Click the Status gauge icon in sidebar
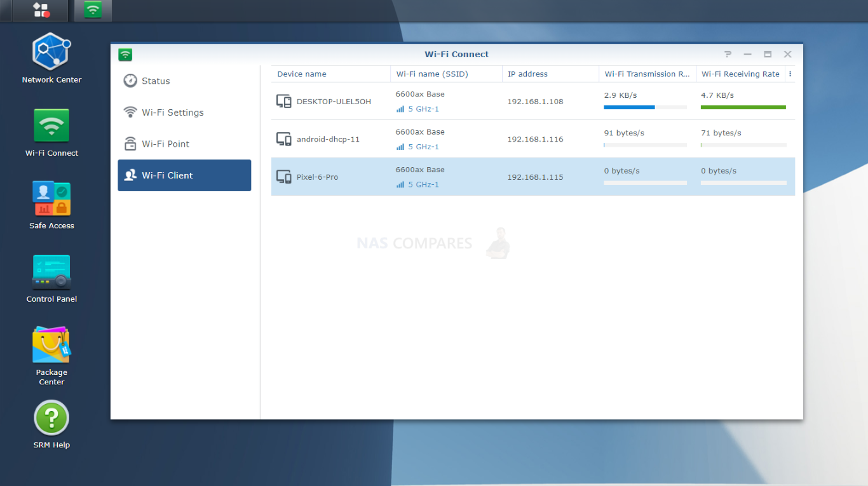Screen dimensions: 868x486 130,81
